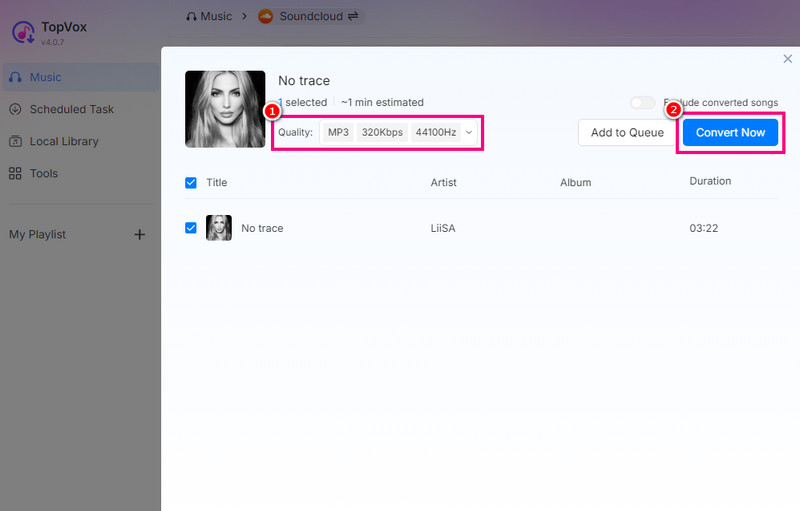800x511 pixels.
Task: Open the 320Kbps bitrate selector
Action: pyautogui.click(x=382, y=133)
